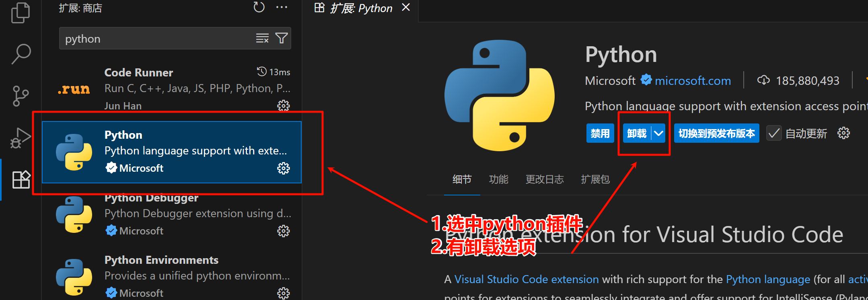868x300 pixels.
Task: Switch to the 功能 tab
Action: coord(498,179)
